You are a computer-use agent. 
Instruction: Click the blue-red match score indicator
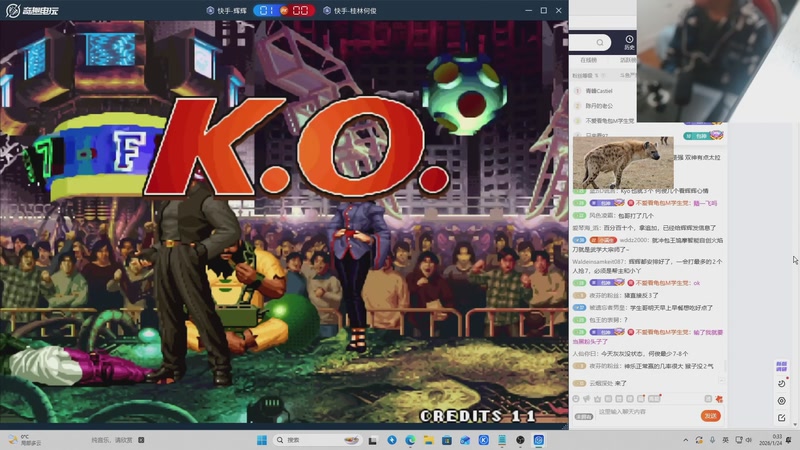click(x=284, y=10)
